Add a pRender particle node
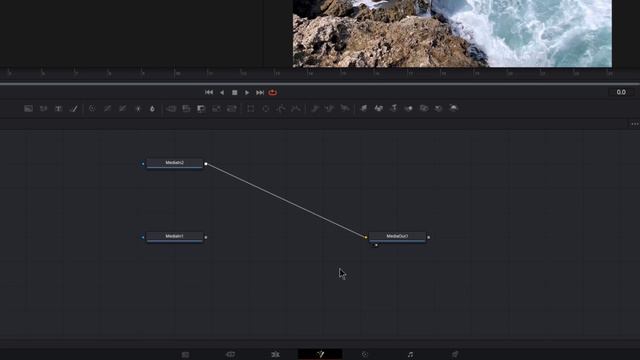 tap(345, 109)
